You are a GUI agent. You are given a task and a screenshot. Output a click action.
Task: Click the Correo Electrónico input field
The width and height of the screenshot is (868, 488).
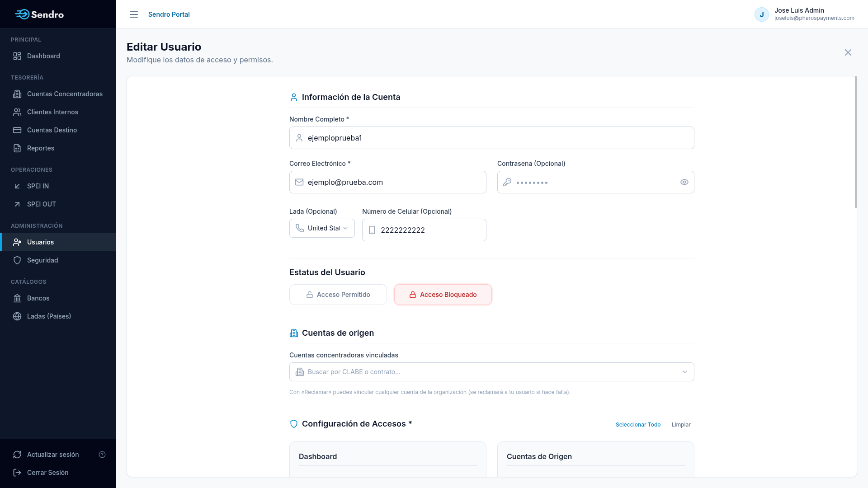[x=388, y=182]
